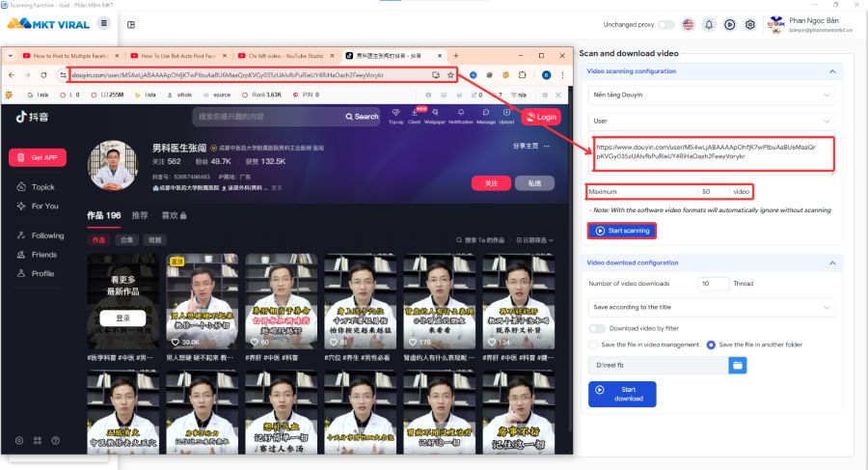Click the red 关注 follow button

pos(491,183)
